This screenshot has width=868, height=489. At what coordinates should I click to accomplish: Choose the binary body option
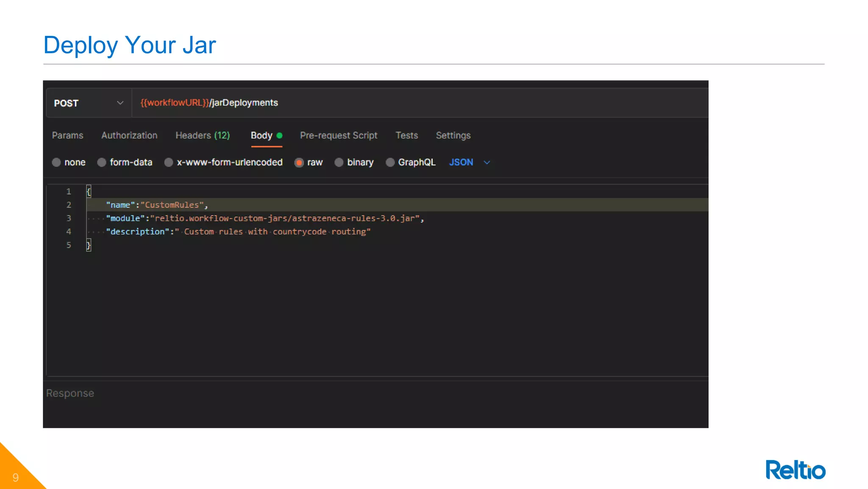(x=339, y=162)
